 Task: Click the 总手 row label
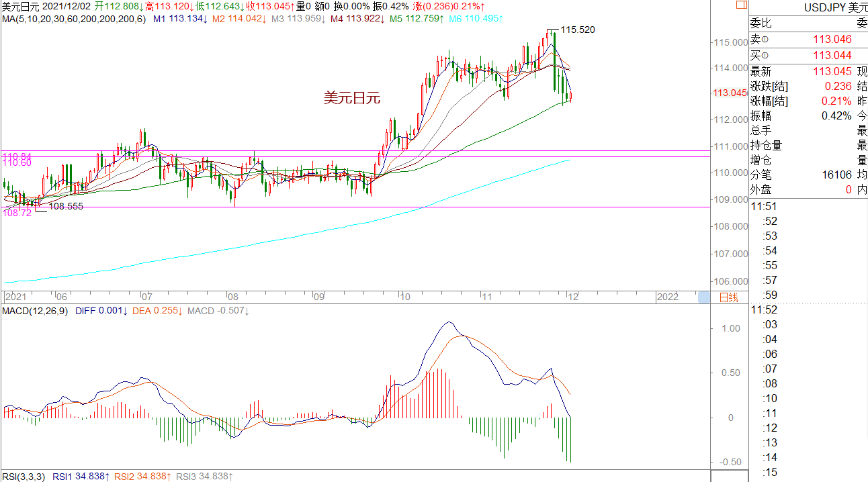click(761, 130)
